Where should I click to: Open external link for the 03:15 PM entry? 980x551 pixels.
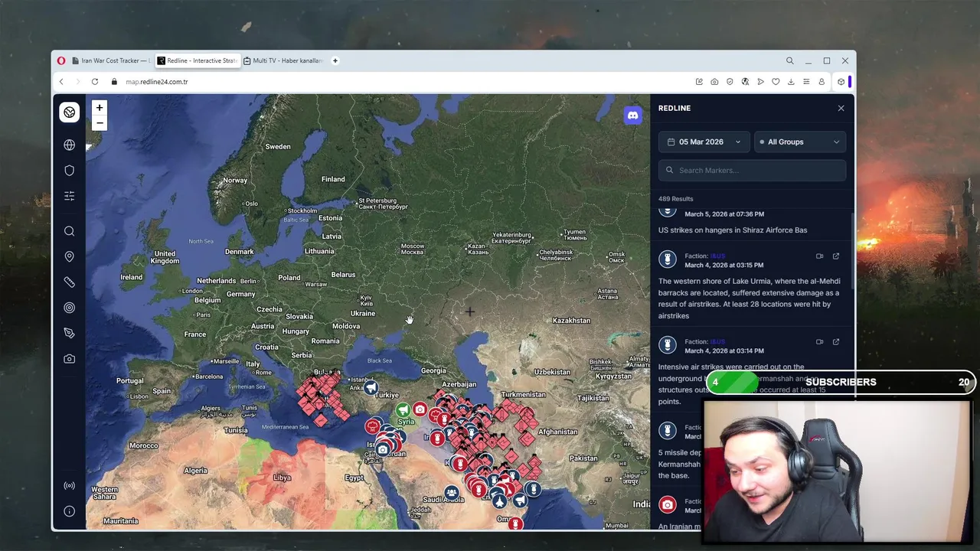pyautogui.click(x=836, y=256)
